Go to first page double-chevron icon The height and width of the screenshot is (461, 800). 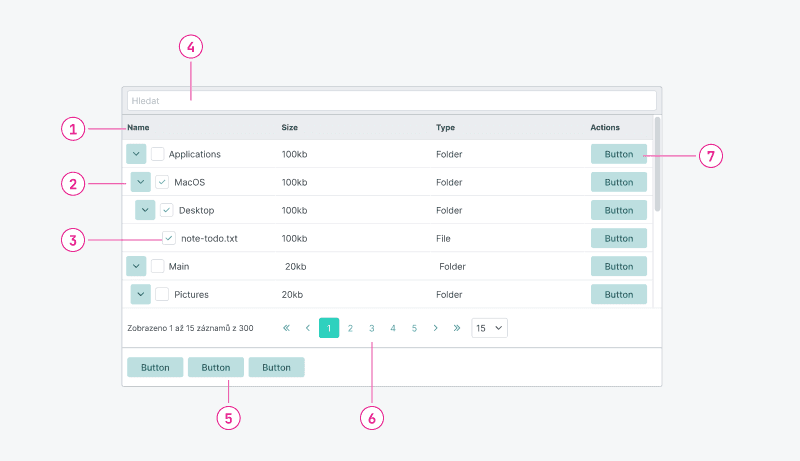[x=286, y=328]
